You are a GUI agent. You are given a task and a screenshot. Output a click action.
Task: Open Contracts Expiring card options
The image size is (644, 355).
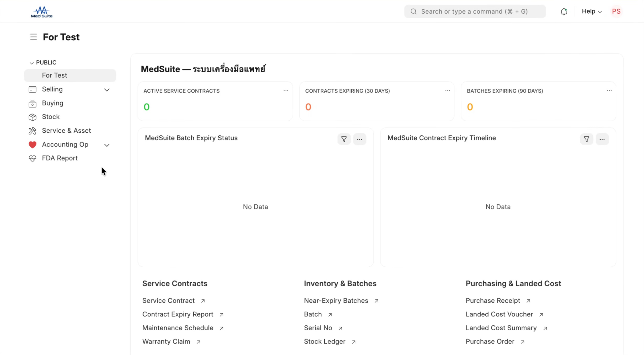pyautogui.click(x=448, y=90)
